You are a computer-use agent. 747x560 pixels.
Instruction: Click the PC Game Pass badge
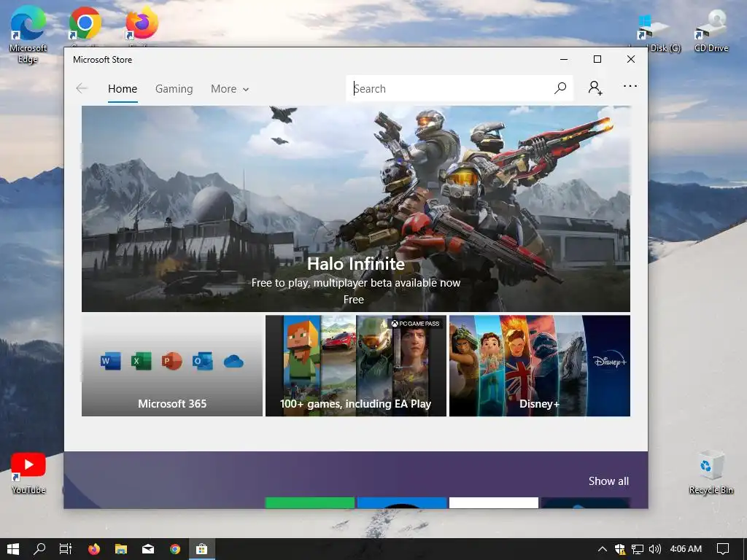coord(415,324)
